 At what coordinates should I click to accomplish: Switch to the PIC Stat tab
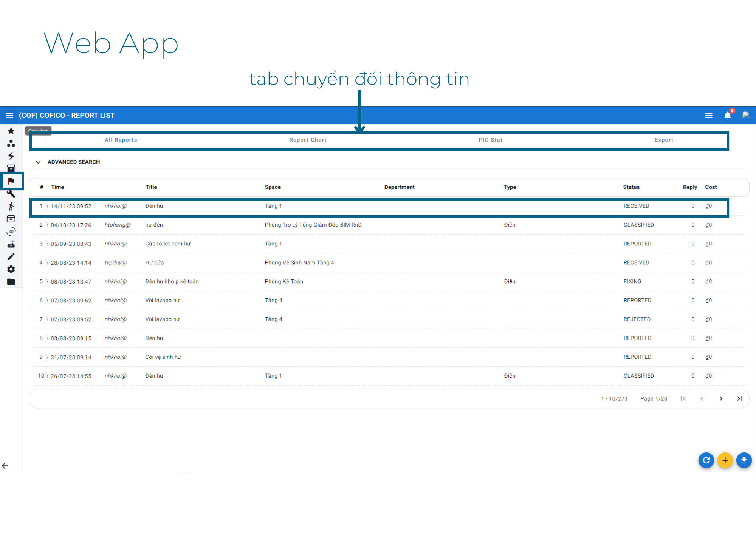[490, 140]
